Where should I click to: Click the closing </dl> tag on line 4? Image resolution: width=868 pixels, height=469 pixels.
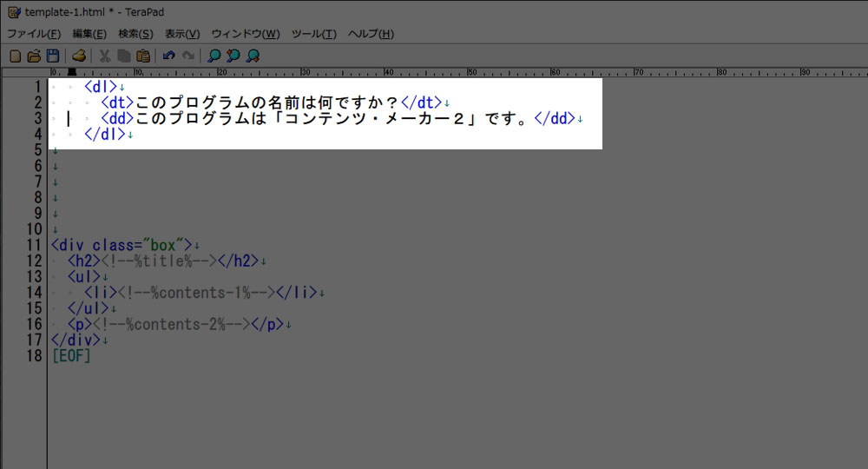click(105, 134)
